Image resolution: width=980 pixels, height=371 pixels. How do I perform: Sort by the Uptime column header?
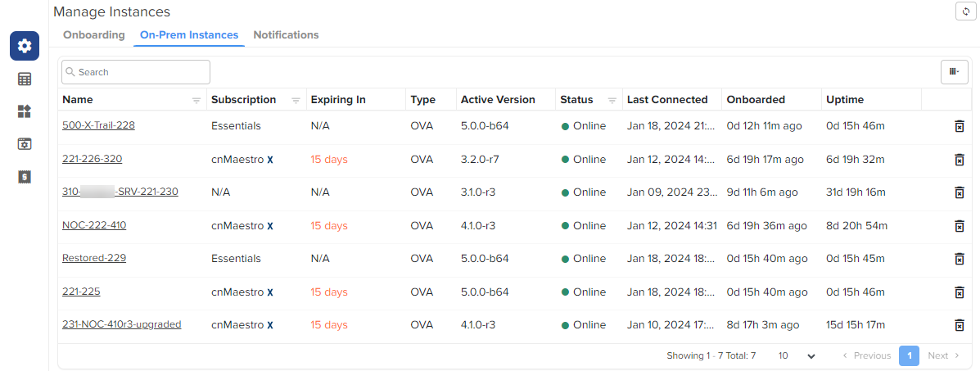[844, 100]
